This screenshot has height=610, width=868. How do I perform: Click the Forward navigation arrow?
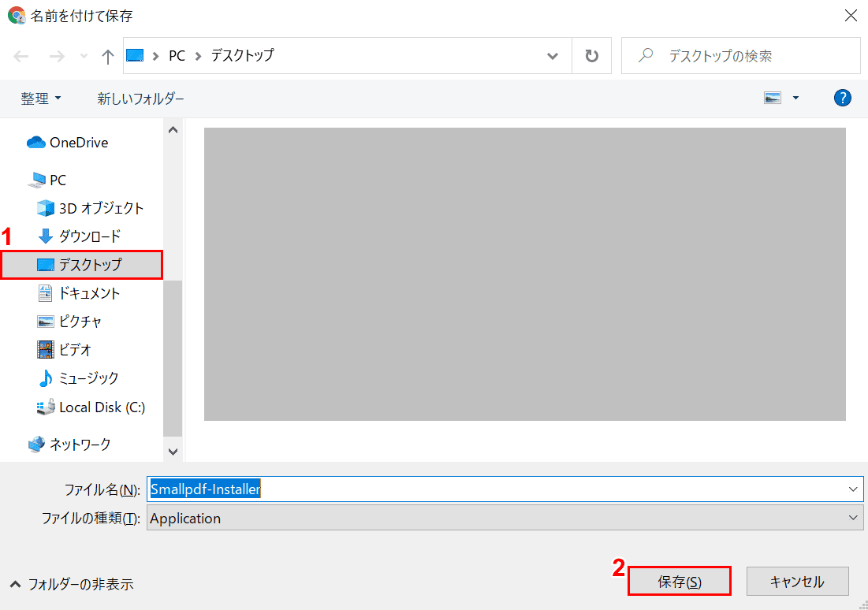(57, 56)
